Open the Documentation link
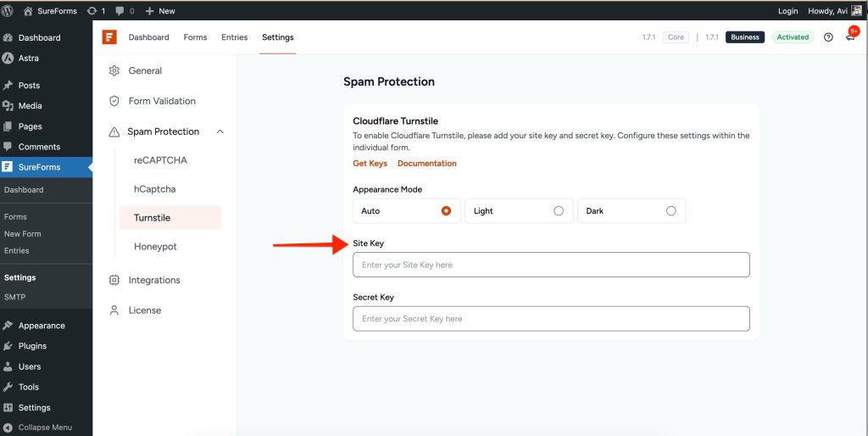Screen dimensions: 868x436 (x=426, y=164)
